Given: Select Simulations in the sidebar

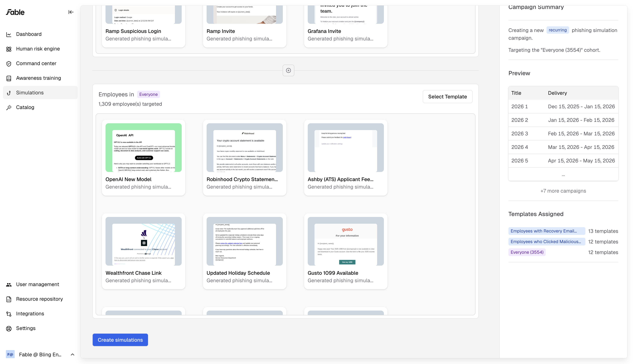Looking at the screenshot, I should [x=40, y=93].
